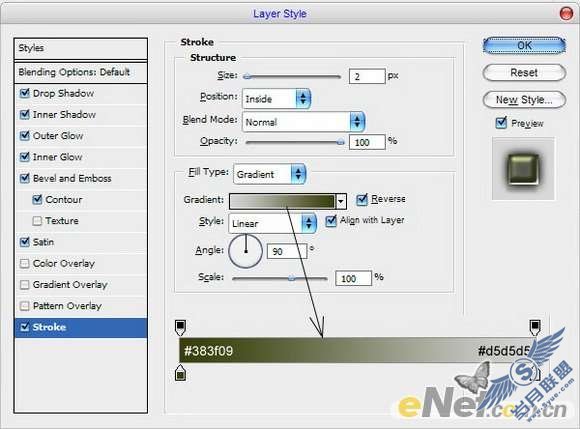Enable the Color Overlay checkbox
Screen dimensions: 580x429
coord(24,263)
